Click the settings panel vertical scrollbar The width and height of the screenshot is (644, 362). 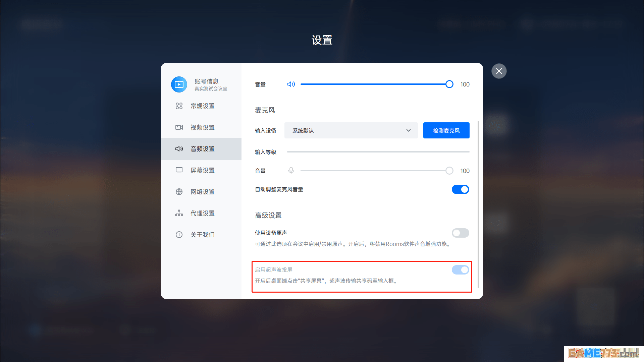tap(478, 204)
